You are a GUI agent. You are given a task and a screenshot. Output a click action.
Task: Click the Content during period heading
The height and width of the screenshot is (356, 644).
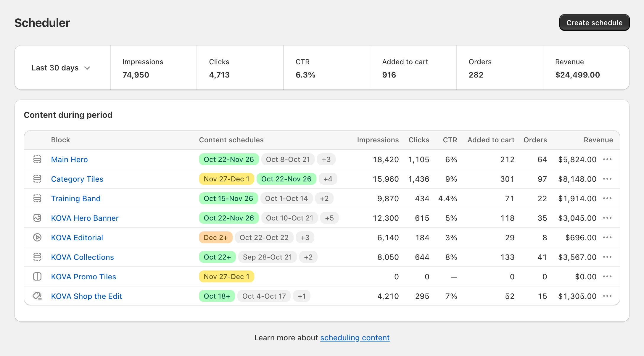click(68, 115)
